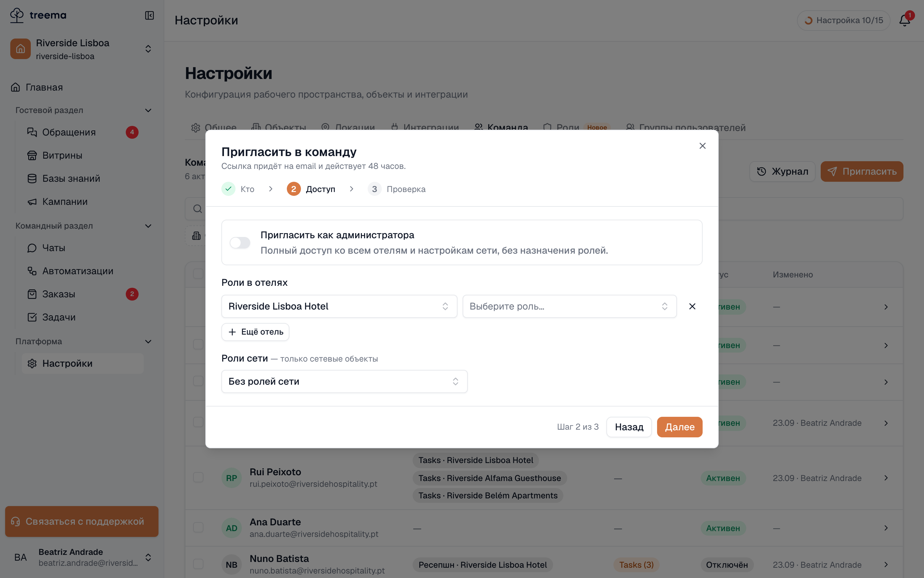Image resolution: width=924 pixels, height=578 pixels.
Task: Open workspace switcher Riverside Lisboa
Action: point(82,49)
